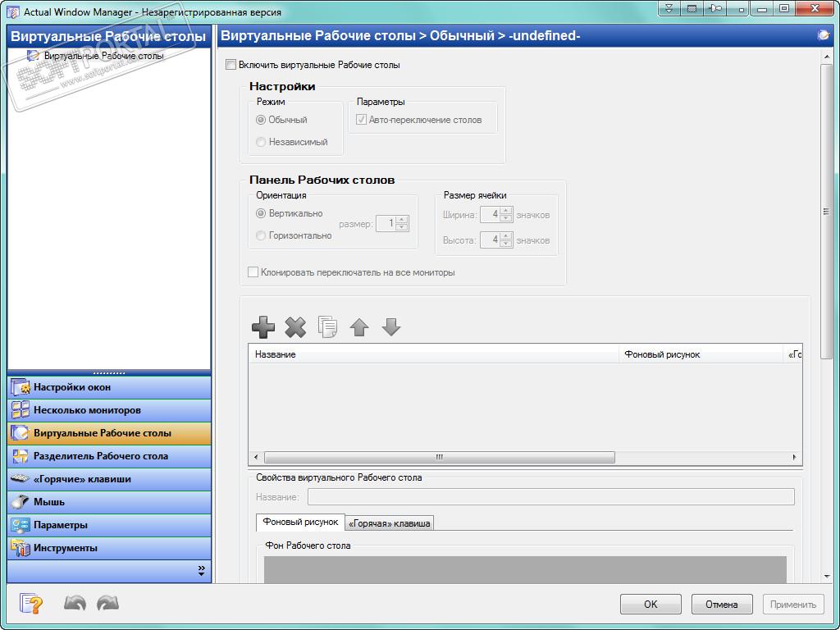This screenshot has height=630, width=840.
Task: Click the OK button
Action: (651, 605)
